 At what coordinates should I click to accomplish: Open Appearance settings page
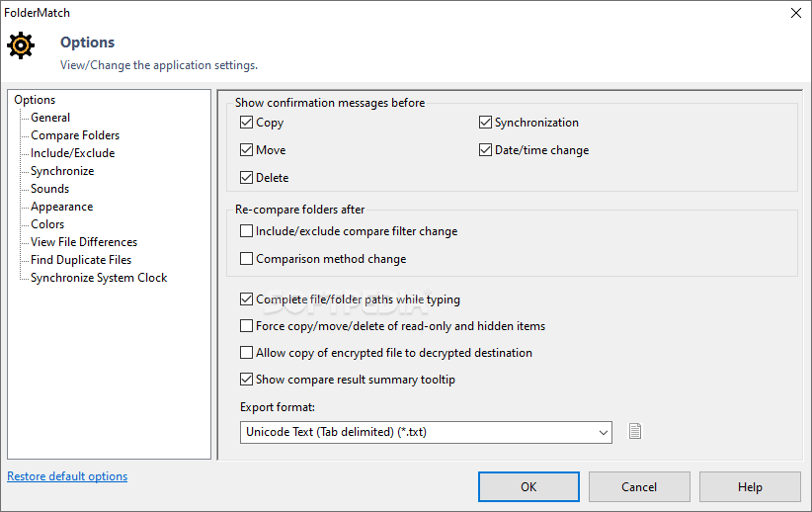click(x=61, y=207)
